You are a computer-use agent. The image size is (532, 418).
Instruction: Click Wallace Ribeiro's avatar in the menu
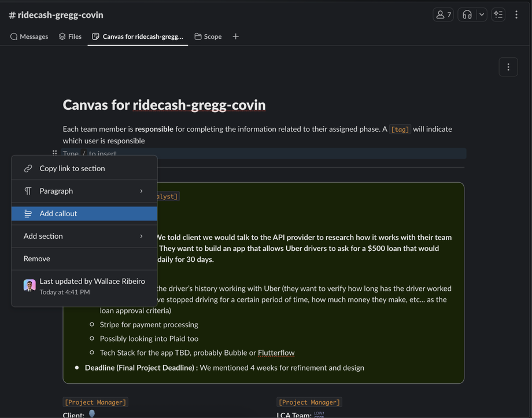pos(29,286)
